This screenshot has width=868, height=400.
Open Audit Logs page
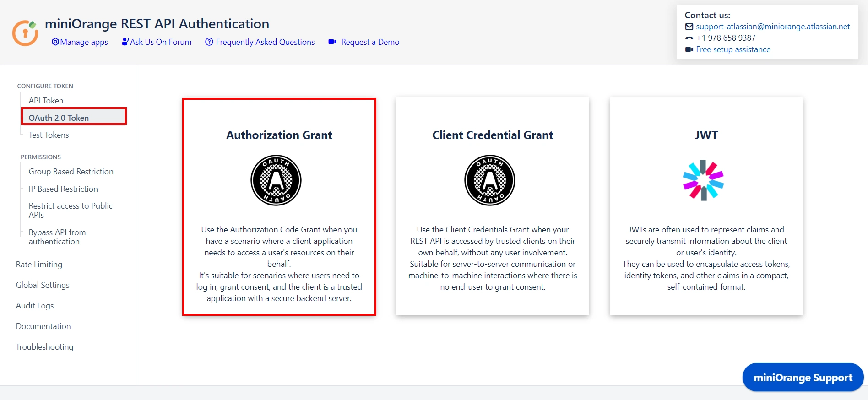coord(35,306)
